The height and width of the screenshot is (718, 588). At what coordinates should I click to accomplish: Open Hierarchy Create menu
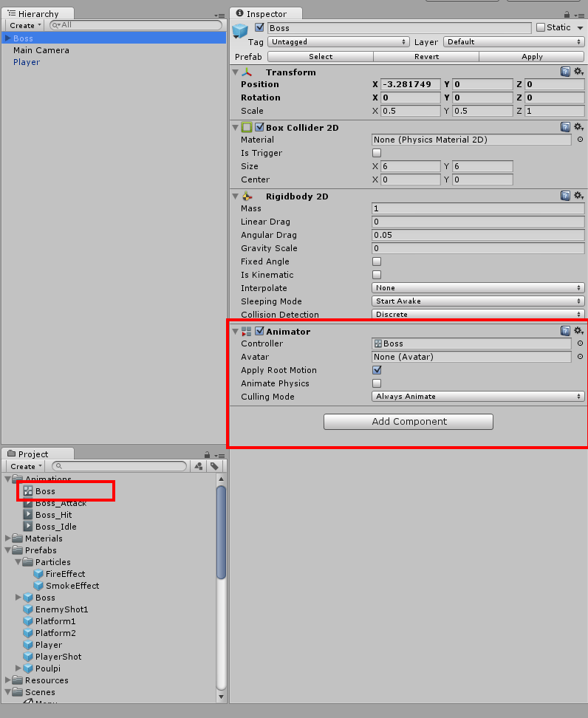24,25
